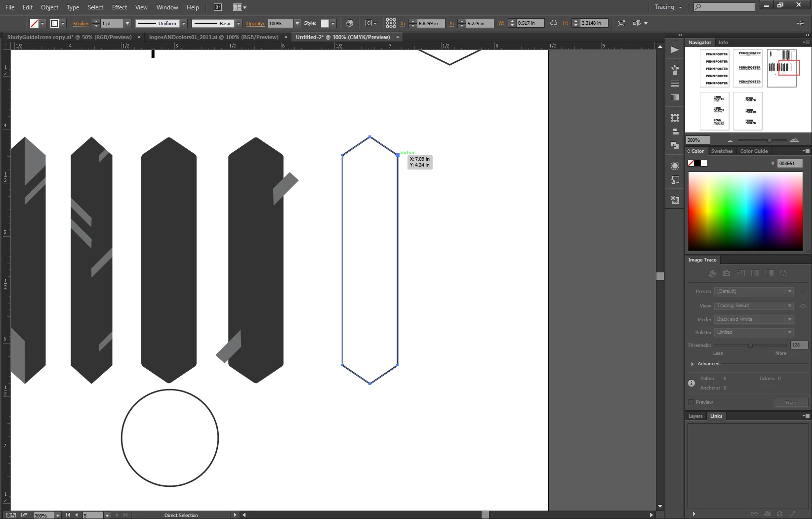Viewport: 812px width, 519px height.
Task: Open the Tracing workspace switcher
Action: point(668,7)
